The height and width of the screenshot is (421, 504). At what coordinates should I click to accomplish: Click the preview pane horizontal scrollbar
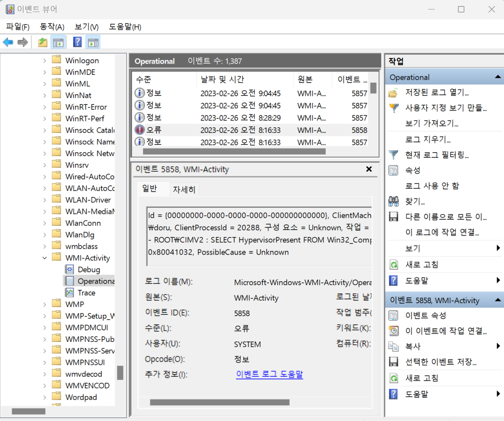click(x=220, y=403)
